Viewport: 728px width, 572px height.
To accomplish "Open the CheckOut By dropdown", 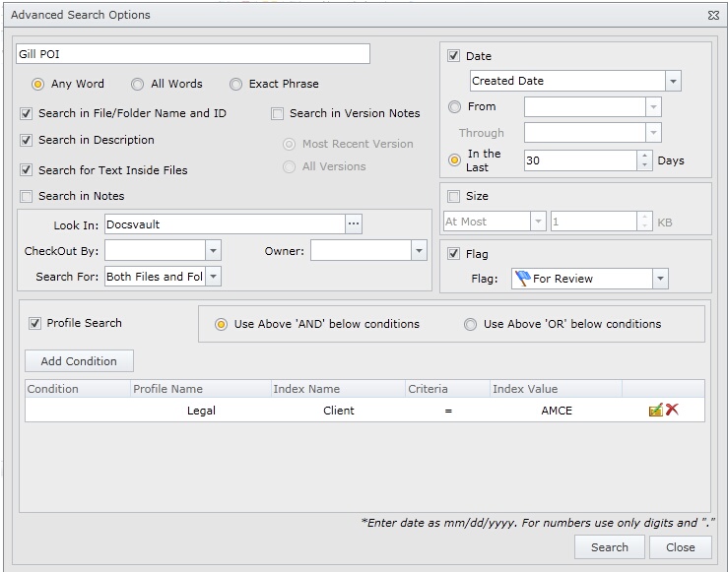I will [x=213, y=252].
